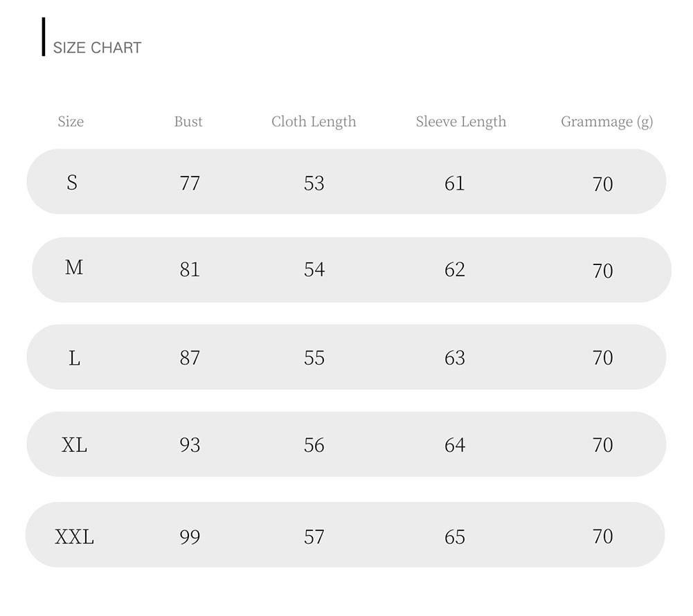The image size is (693, 616).
Task: Click grammage 70 in the S row
Action: click(603, 184)
